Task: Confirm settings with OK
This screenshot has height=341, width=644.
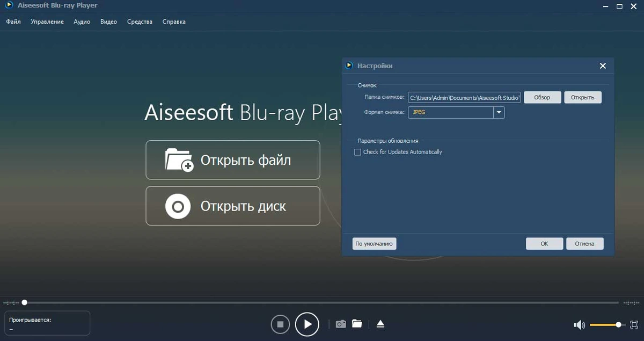Action: pos(544,244)
